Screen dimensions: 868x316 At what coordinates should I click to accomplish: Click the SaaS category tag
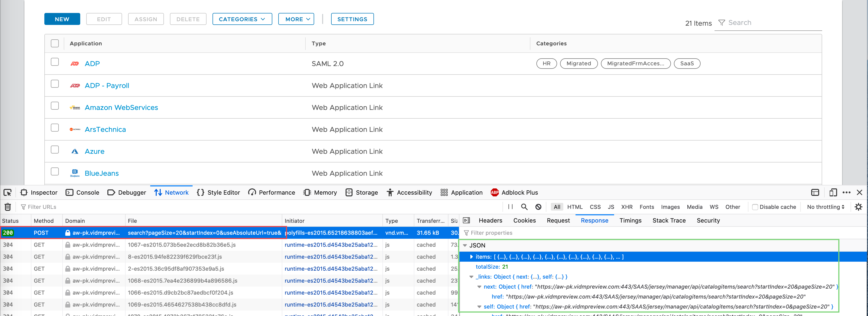(x=687, y=64)
